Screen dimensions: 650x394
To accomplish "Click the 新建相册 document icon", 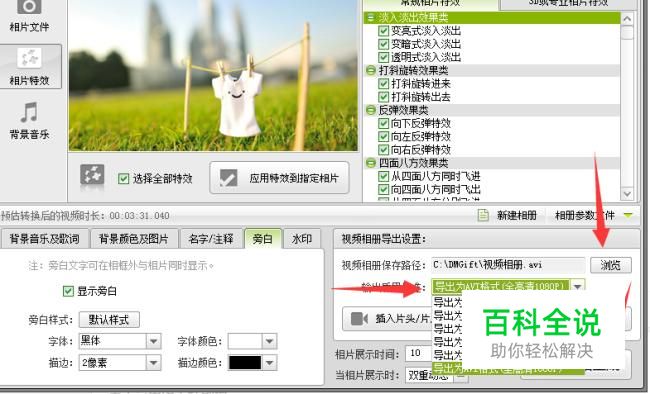I will 482,215.
